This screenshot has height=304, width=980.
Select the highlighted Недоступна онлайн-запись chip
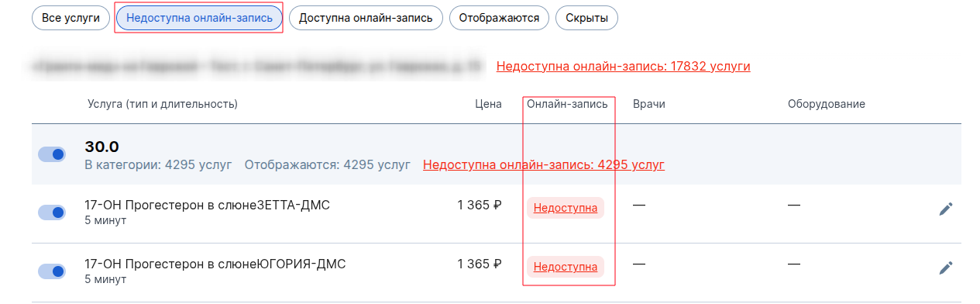[198, 18]
